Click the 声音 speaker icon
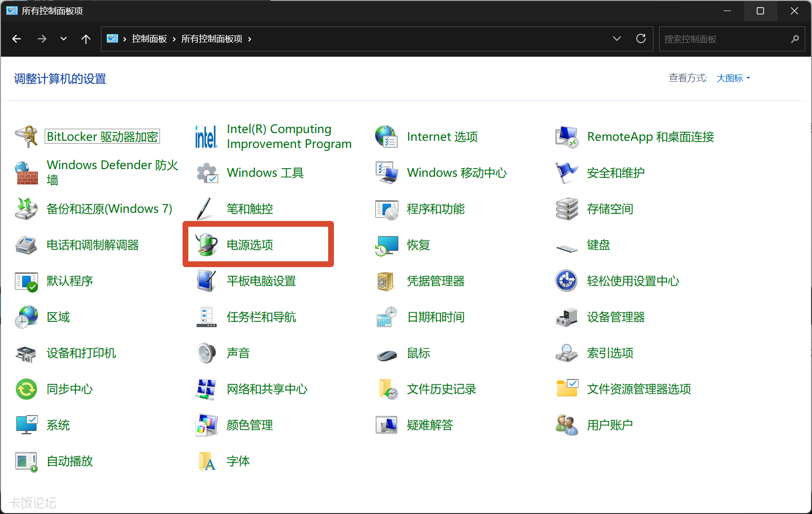The width and height of the screenshot is (812, 514). point(207,353)
